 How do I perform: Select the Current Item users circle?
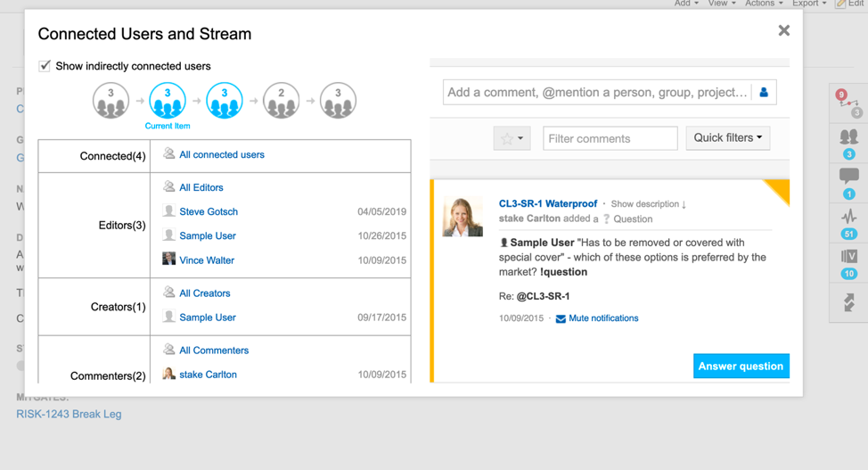tap(168, 101)
